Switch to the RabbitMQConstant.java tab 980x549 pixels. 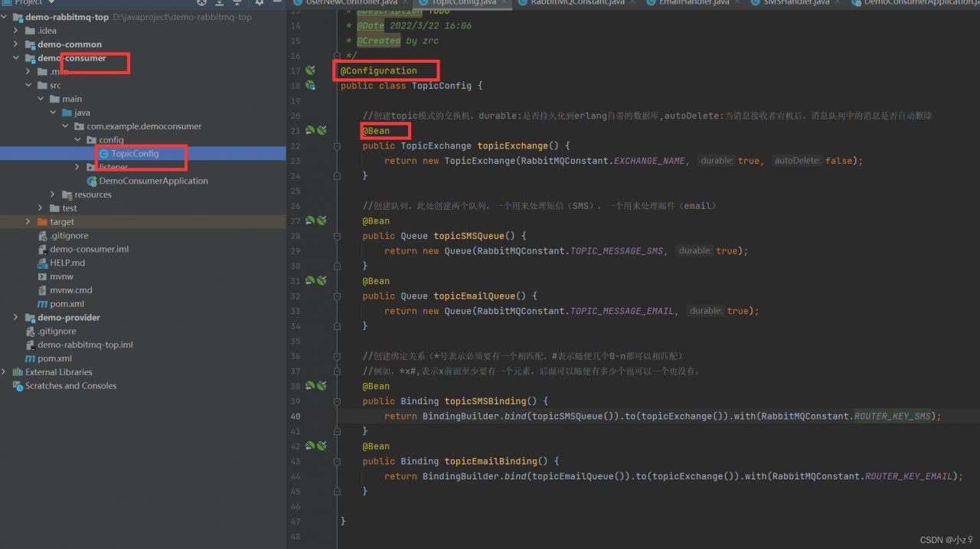point(580,3)
